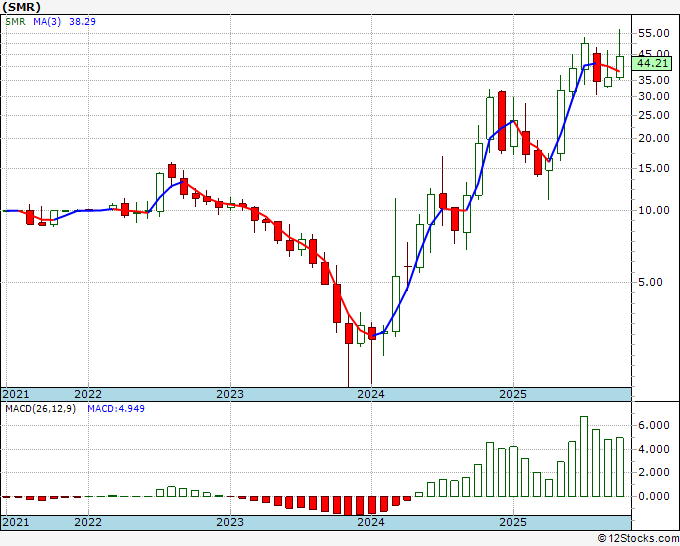Open the 12Stocks.com copyright link
Viewport: 680px width, 546px height.
(638, 539)
